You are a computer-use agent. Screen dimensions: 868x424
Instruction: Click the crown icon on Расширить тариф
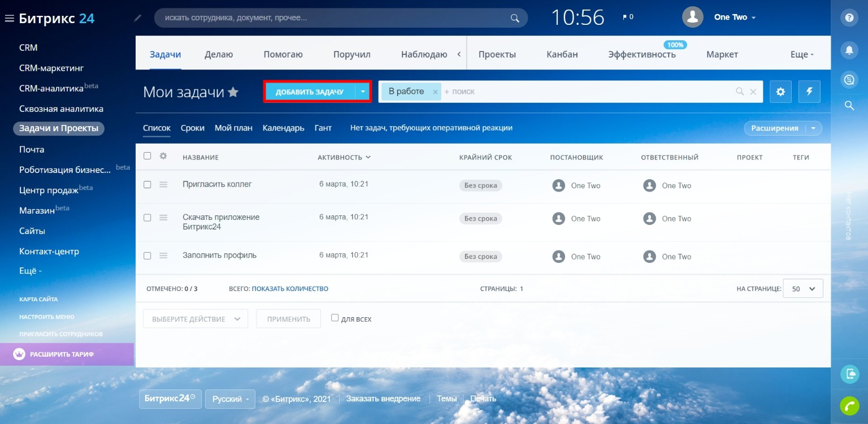19,354
